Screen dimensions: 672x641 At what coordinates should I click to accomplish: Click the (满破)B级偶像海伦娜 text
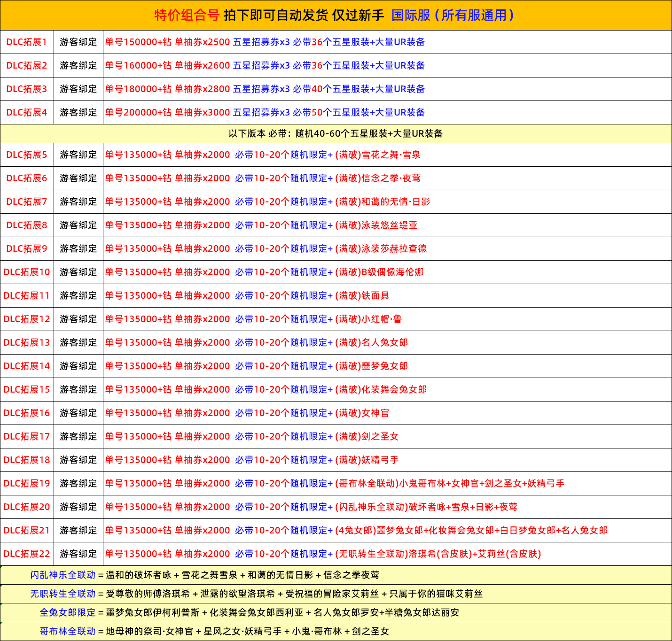(x=379, y=272)
